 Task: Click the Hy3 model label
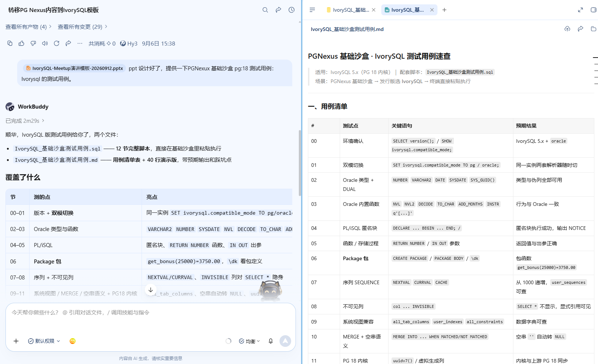pos(129,43)
